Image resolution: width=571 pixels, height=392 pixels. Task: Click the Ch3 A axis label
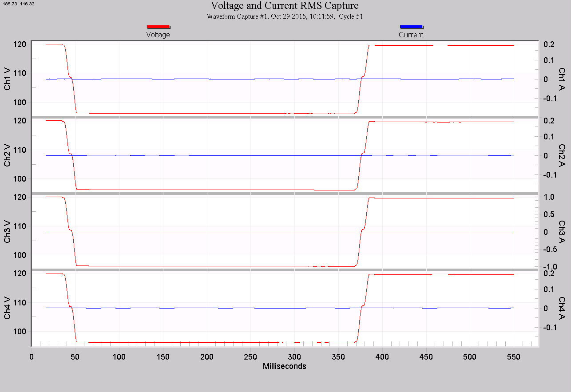(563, 231)
